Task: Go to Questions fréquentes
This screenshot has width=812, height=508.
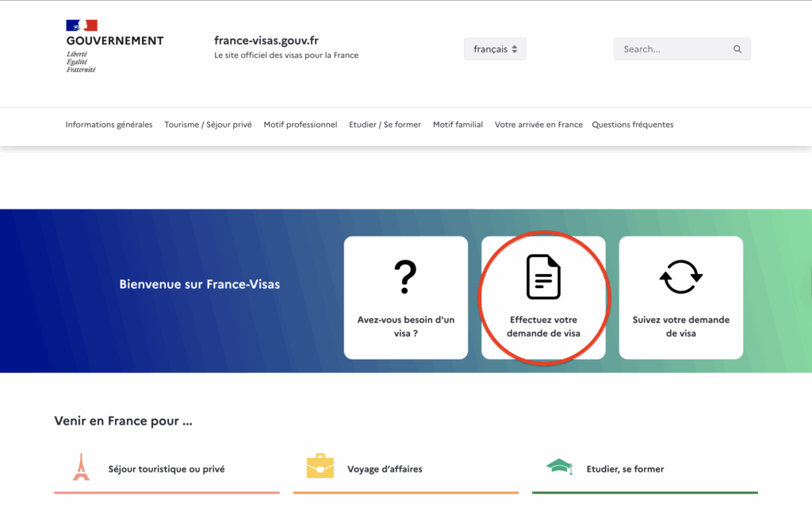Action: coord(632,125)
